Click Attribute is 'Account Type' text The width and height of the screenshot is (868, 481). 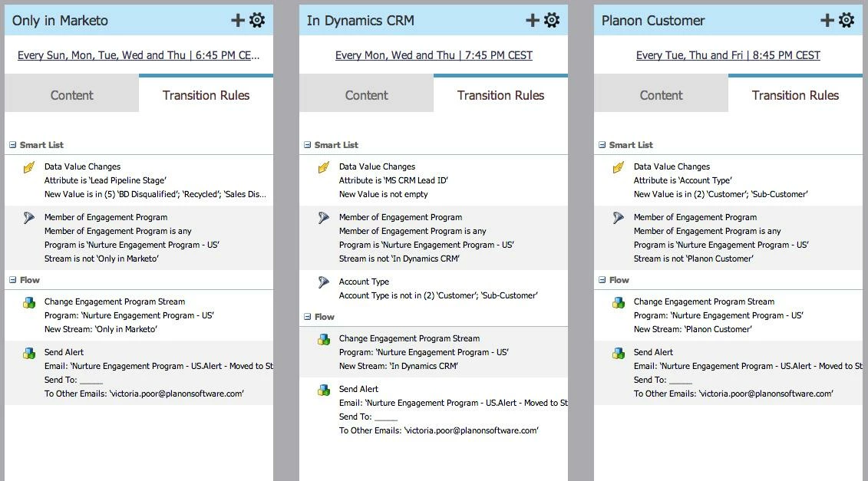(x=683, y=180)
